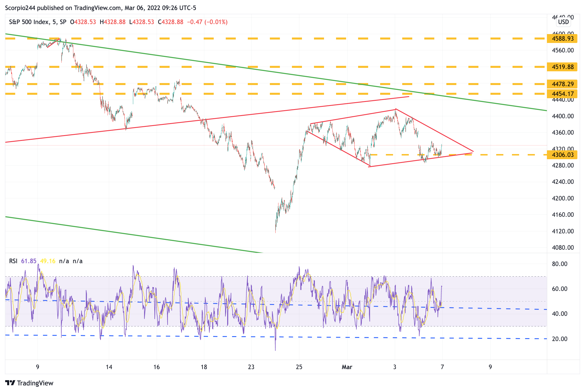Click the TradingView logo icon
The height and width of the screenshot is (392, 585).
pos(10,383)
